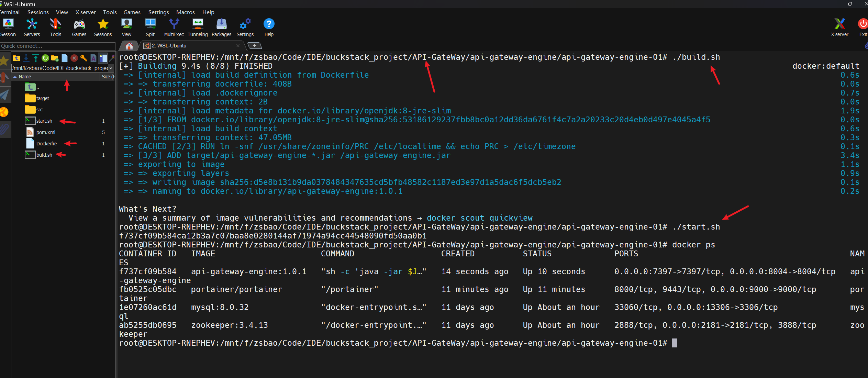This screenshot has width=868, height=378.
Task: Select the Dockerfile in file list
Action: [46, 144]
